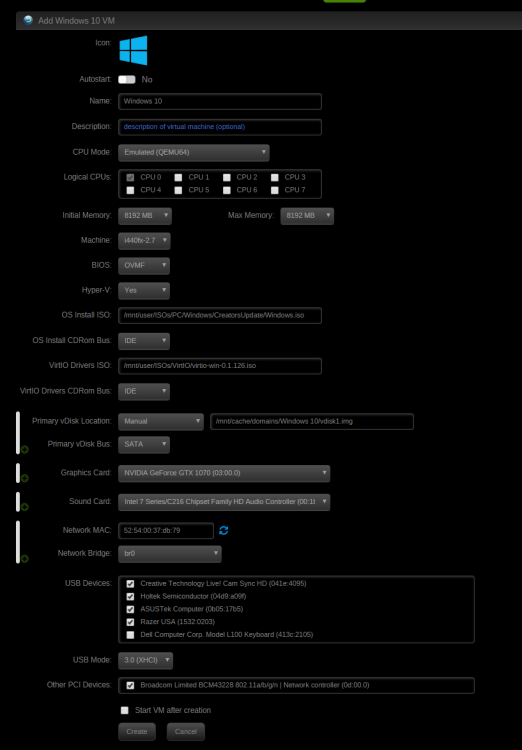
Task: Click the Description input field
Action: tap(220, 127)
